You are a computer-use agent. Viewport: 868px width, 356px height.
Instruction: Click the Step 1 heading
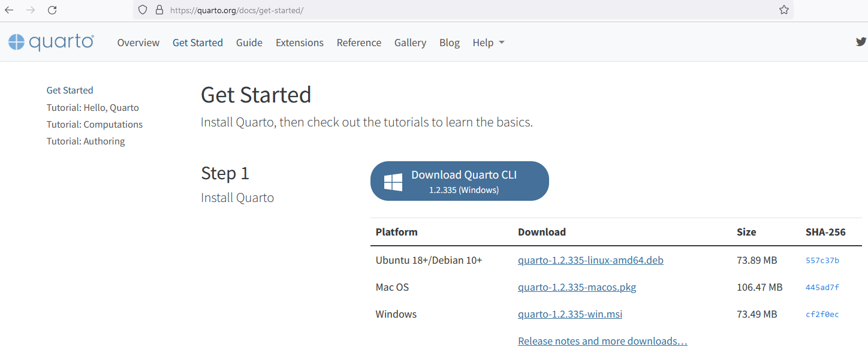click(x=225, y=173)
